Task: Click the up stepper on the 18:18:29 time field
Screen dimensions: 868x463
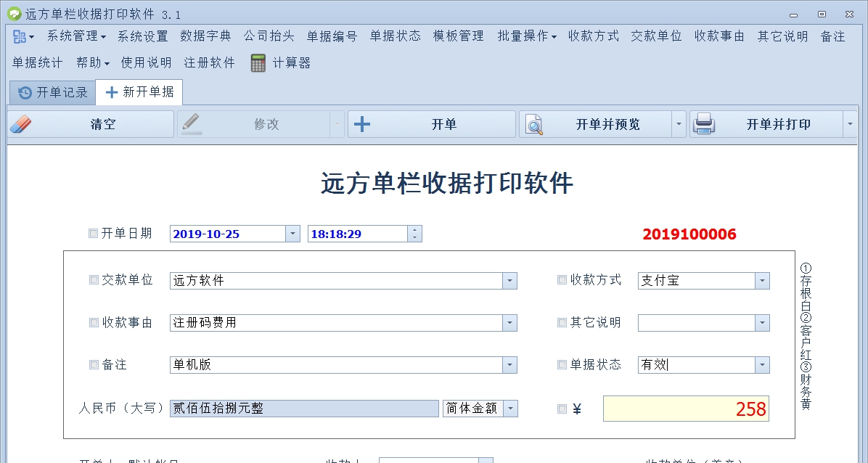Action: [x=414, y=229]
